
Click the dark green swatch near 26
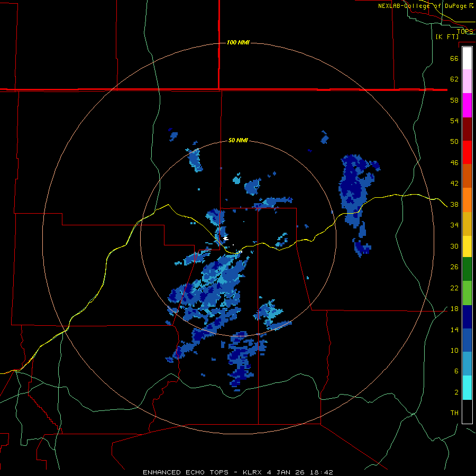point(467,269)
